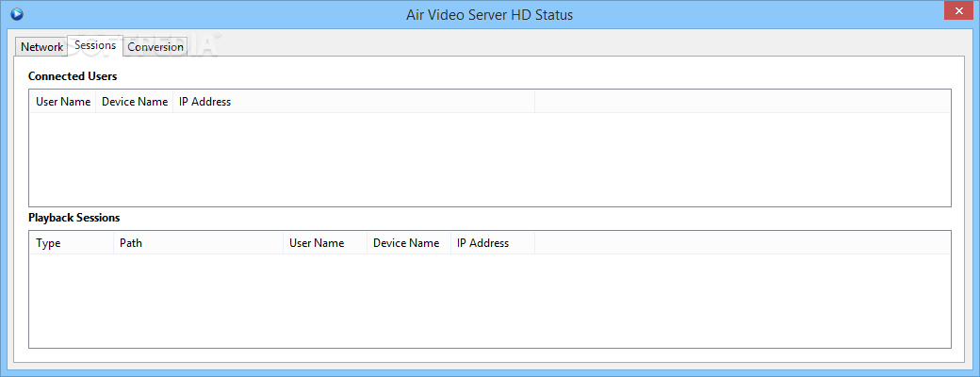This screenshot has height=377, width=980.
Task: Sort Connected Users by User Name column
Action: tap(62, 101)
